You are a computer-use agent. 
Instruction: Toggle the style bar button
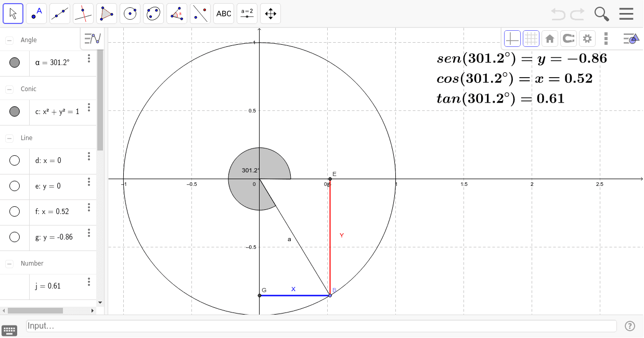click(630, 39)
